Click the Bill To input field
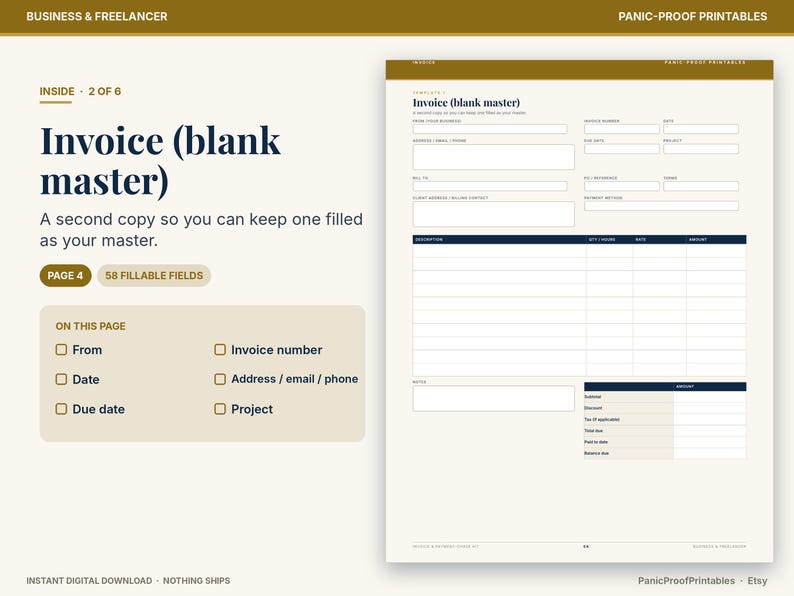This screenshot has width=794, height=596. pos(490,186)
